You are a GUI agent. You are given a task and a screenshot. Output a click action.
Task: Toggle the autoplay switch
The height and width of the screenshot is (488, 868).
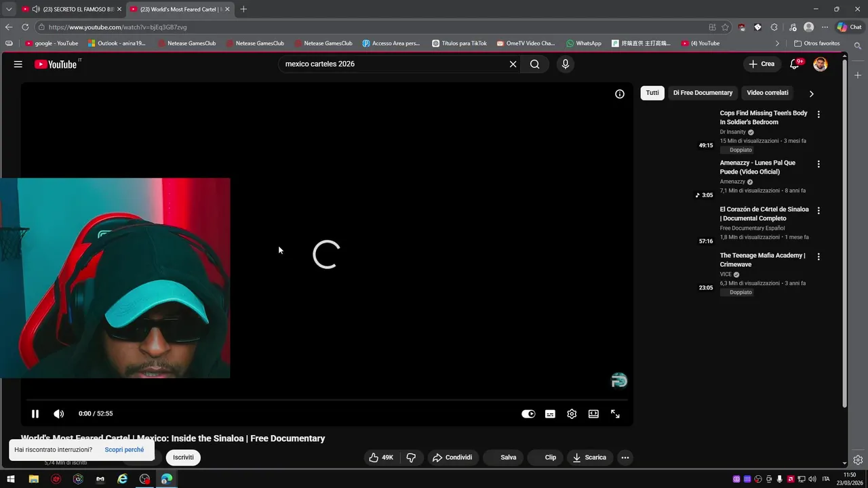[528, 413]
